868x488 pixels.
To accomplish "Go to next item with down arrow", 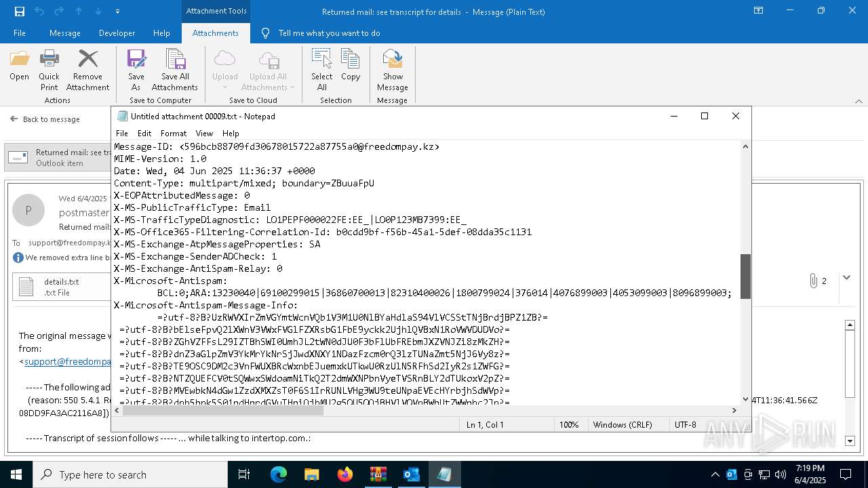I will [x=98, y=12].
